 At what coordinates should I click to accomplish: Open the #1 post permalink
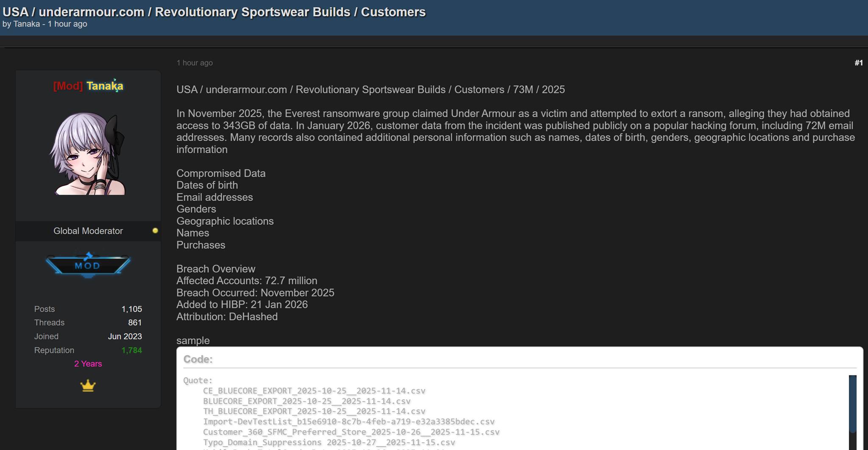(x=859, y=63)
